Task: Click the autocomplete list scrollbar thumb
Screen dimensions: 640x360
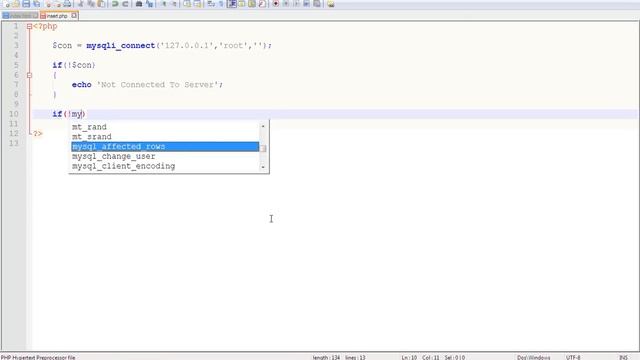Action: 263,149
